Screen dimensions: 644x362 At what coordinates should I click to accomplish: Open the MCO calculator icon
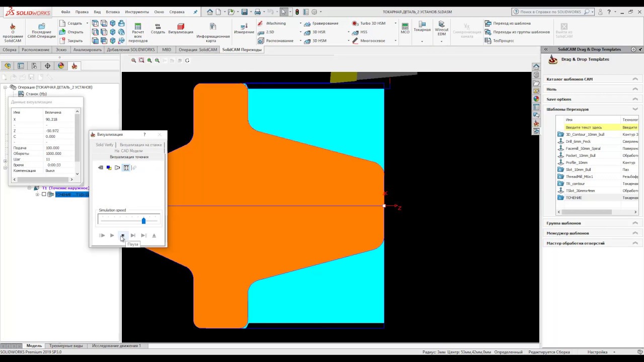click(x=405, y=28)
